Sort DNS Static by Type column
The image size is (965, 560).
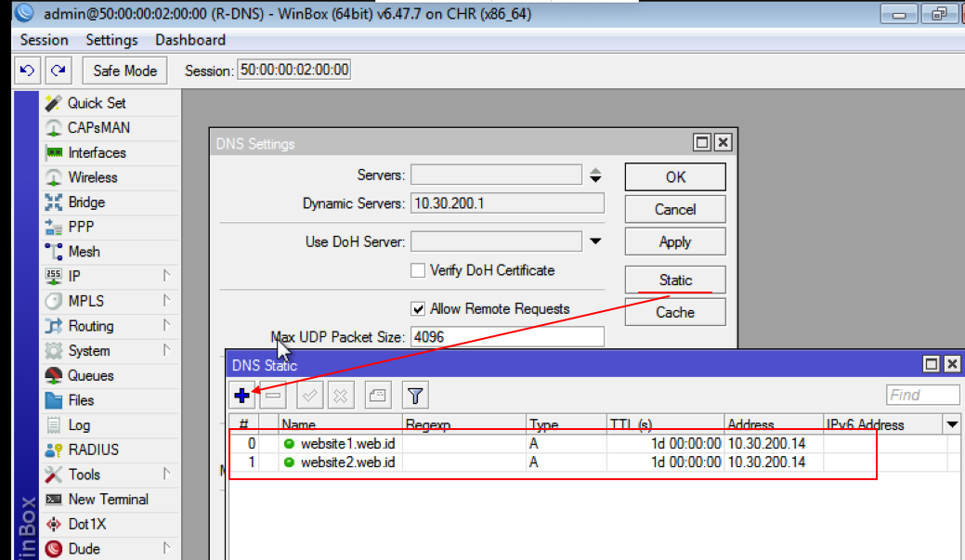click(567, 424)
